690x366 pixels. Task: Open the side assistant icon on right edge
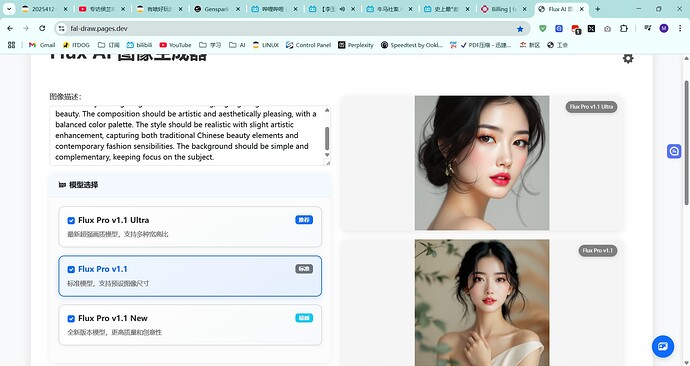click(x=674, y=151)
